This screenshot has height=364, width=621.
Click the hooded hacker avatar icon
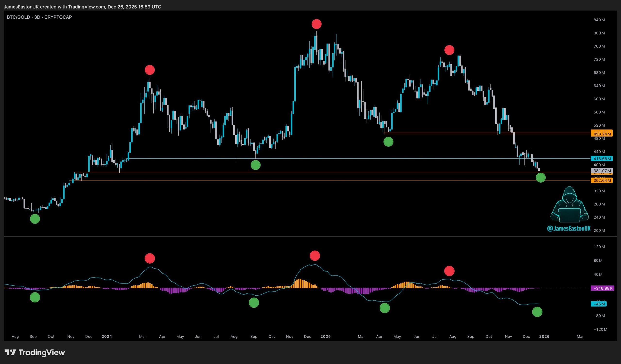(569, 205)
